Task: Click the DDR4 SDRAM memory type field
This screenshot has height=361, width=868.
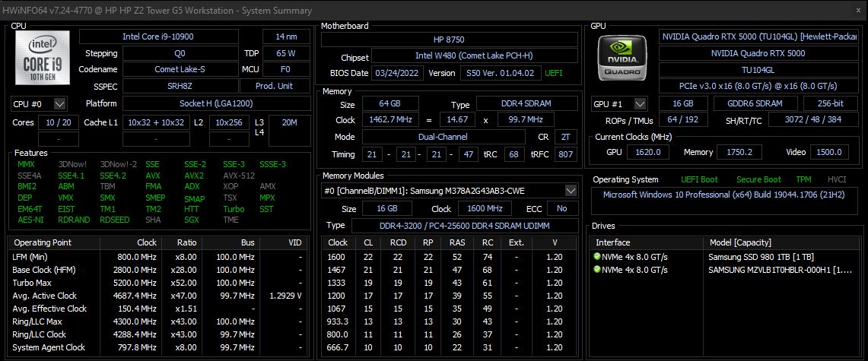Action: [527, 103]
